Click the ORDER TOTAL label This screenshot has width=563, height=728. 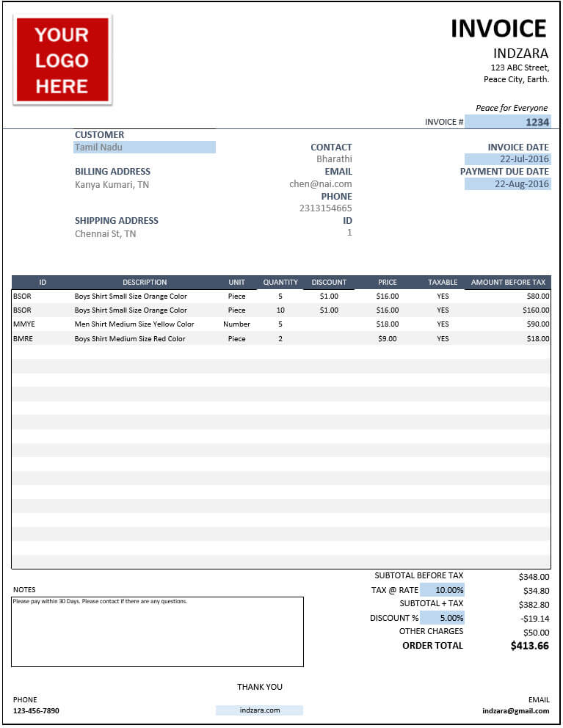click(x=432, y=646)
